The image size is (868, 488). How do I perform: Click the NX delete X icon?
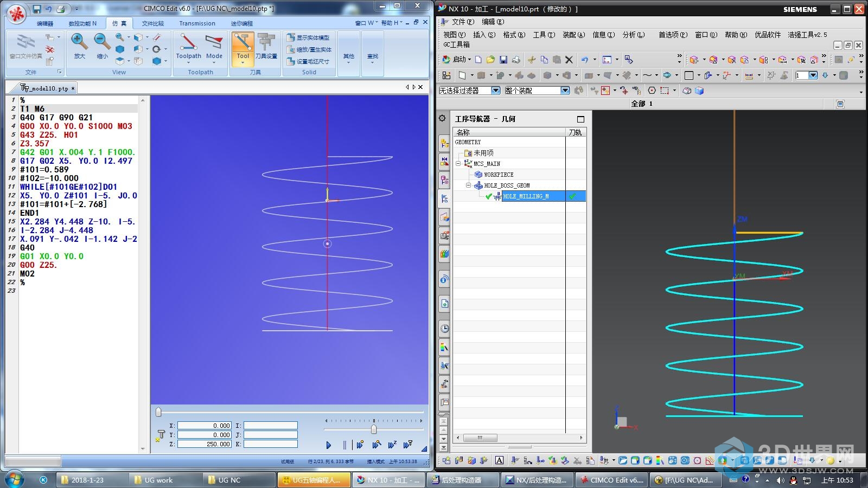tap(569, 60)
